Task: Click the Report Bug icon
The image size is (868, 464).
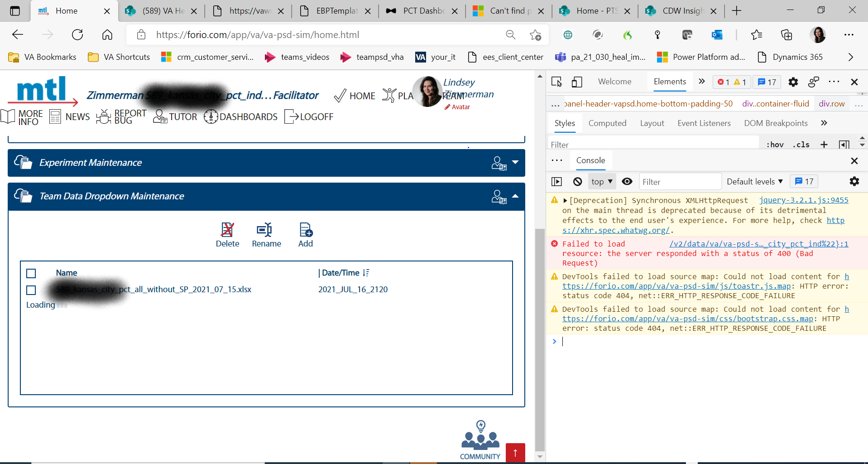Action: click(104, 116)
